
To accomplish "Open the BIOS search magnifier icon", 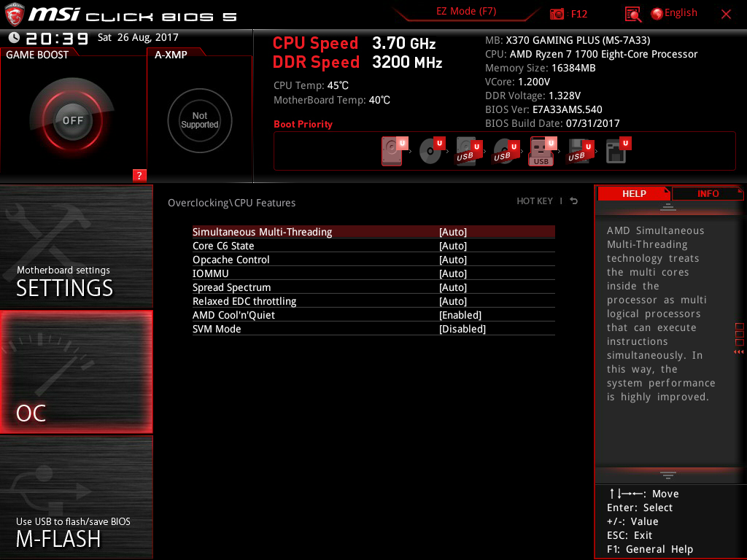I will 632,15.
